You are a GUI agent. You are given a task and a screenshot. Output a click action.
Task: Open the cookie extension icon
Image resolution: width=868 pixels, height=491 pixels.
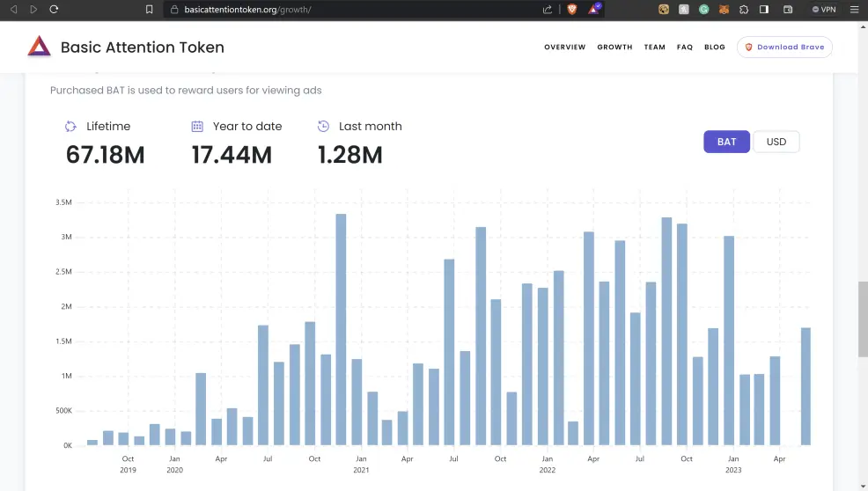pos(664,10)
